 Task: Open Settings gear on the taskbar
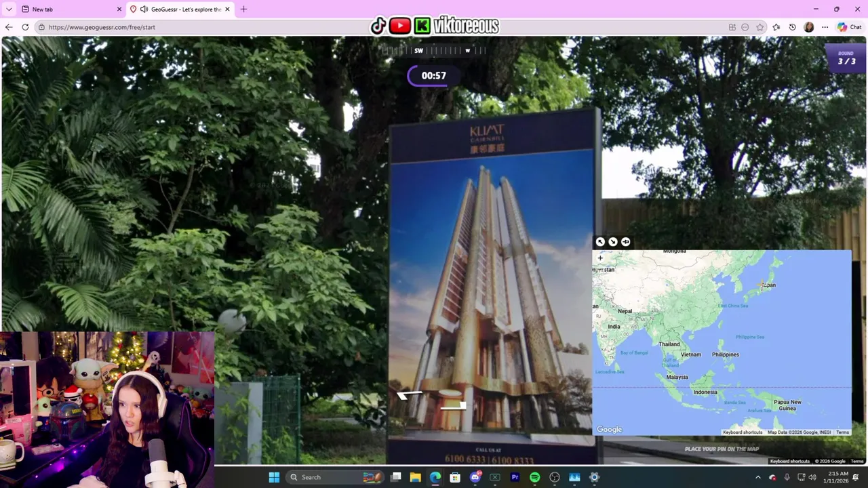coord(594,477)
